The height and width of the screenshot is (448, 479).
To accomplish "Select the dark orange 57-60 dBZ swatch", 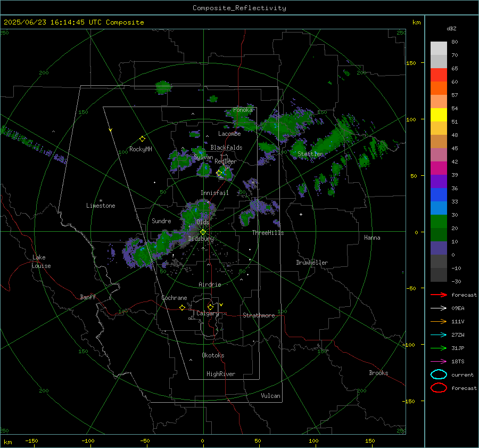I will [x=439, y=88].
